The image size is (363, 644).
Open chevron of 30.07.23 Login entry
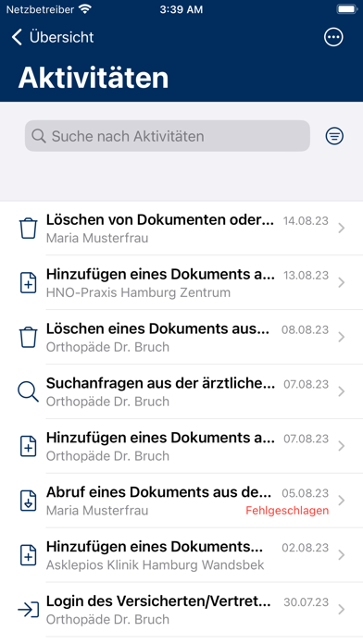[341, 610]
